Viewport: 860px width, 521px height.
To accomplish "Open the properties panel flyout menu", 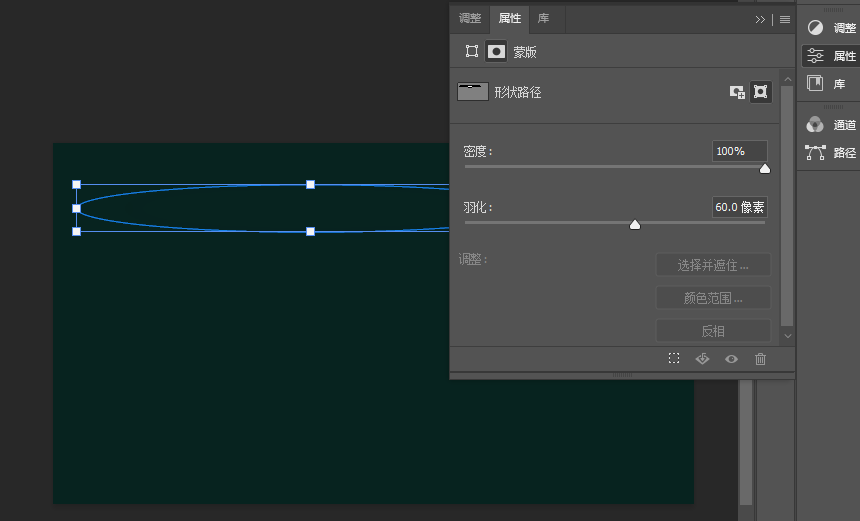I will point(785,20).
